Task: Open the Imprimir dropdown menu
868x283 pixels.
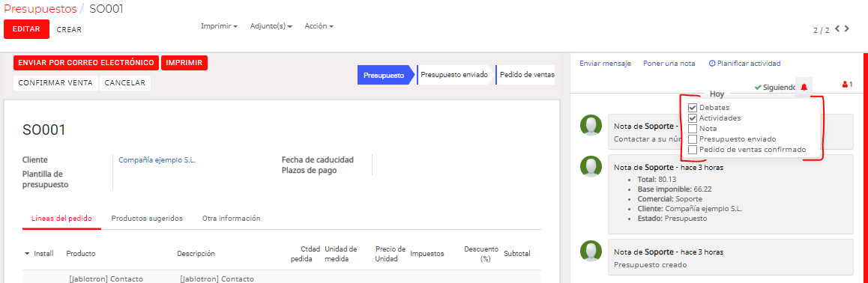Action: (x=219, y=26)
